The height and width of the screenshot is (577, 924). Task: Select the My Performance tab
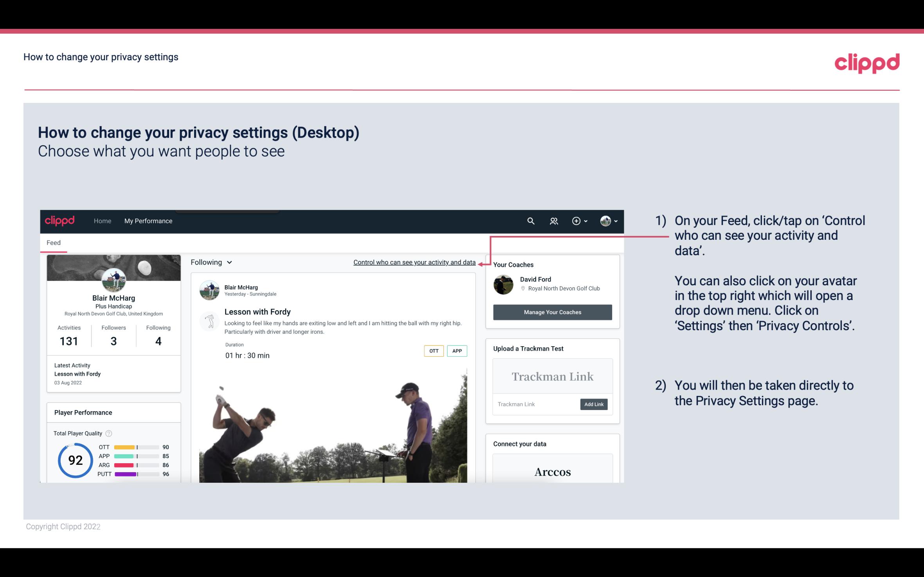148,220
